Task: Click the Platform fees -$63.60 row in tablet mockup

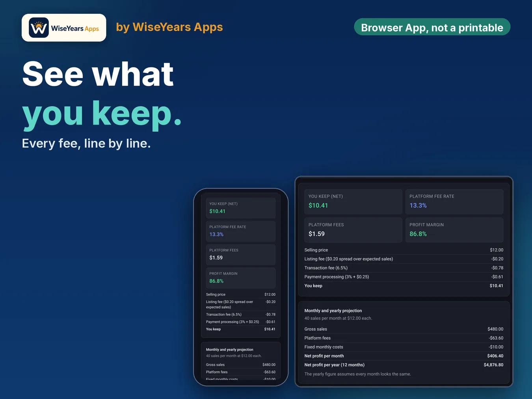Action: click(x=404, y=338)
